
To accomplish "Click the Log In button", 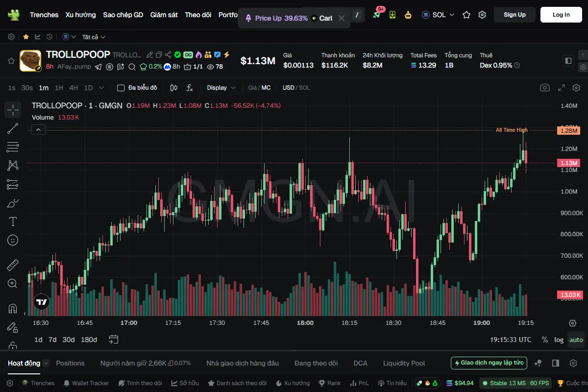I will (561, 15).
